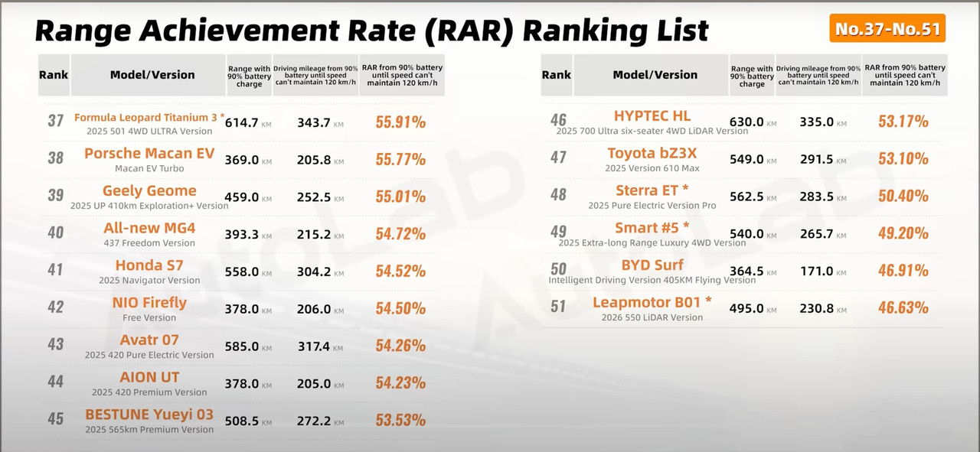Select the 50.40% RAR value
This screenshot has width=980, height=452.
[903, 197]
